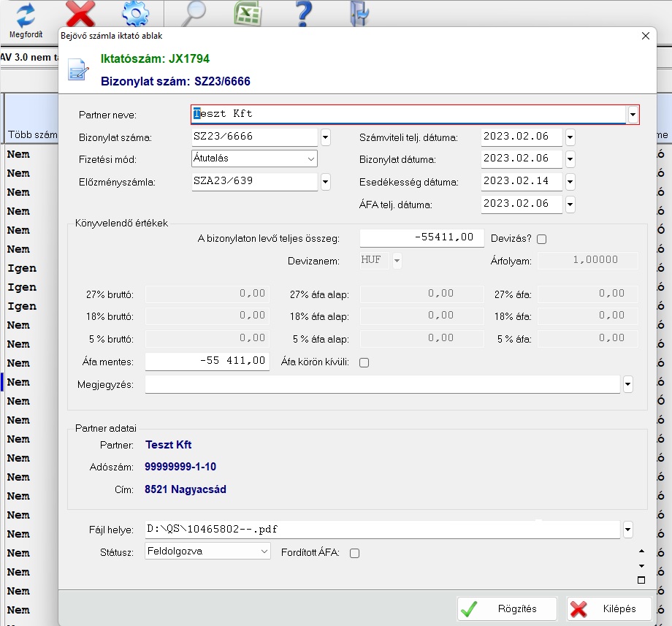Click the red X delete toolbar icon
Screen dimensions: 672x626
(x=80, y=14)
